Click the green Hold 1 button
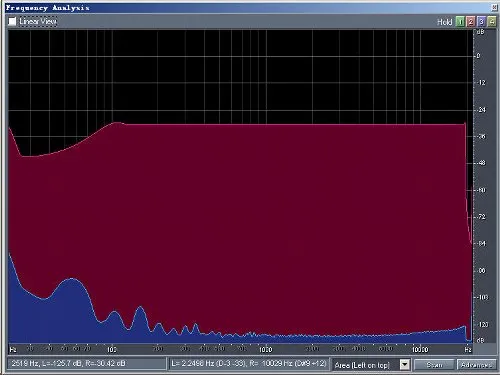Image resolution: width=500 pixels, height=375 pixels. click(460, 22)
